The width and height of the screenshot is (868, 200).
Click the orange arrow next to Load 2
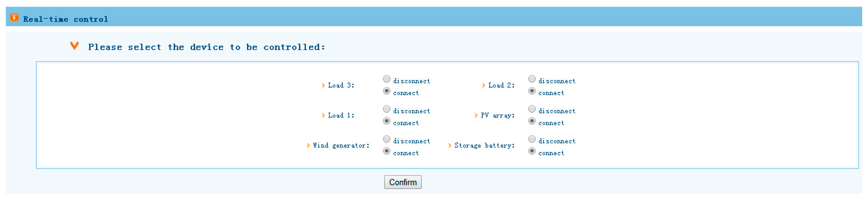pos(484,85)
